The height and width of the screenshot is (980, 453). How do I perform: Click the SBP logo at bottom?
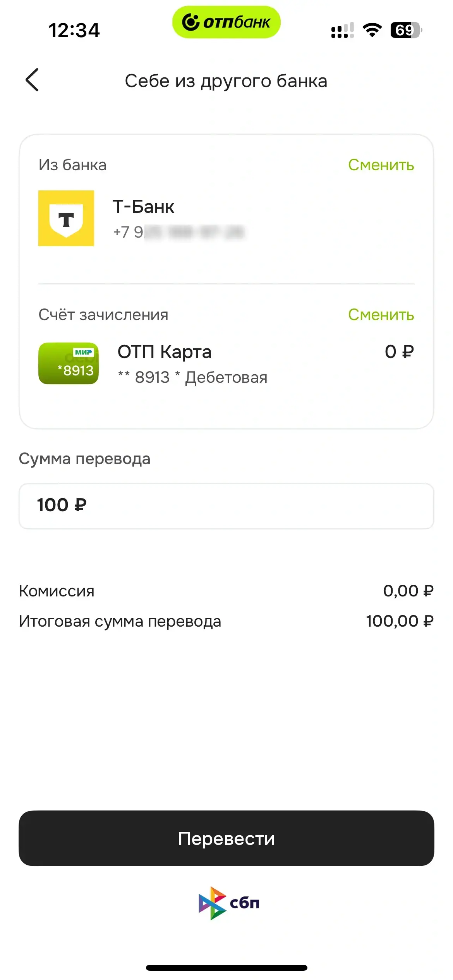pyautogui.click(x=228, y=903)
